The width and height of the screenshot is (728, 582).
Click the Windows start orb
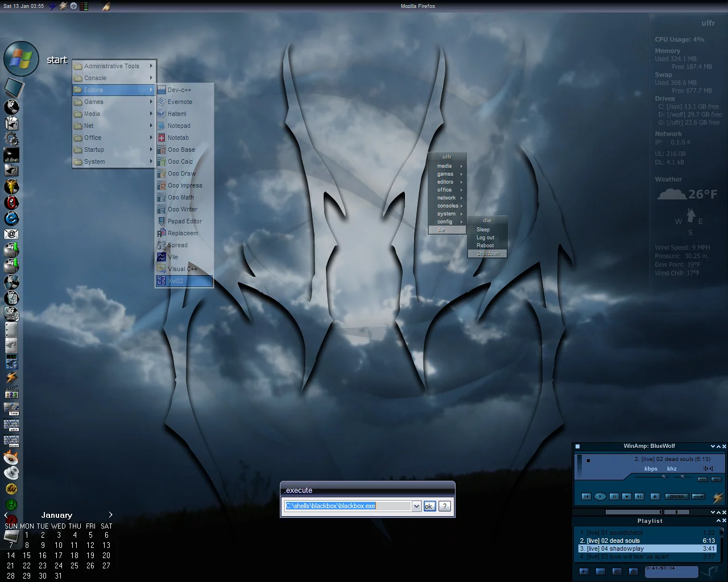click(x=20, y=59)
